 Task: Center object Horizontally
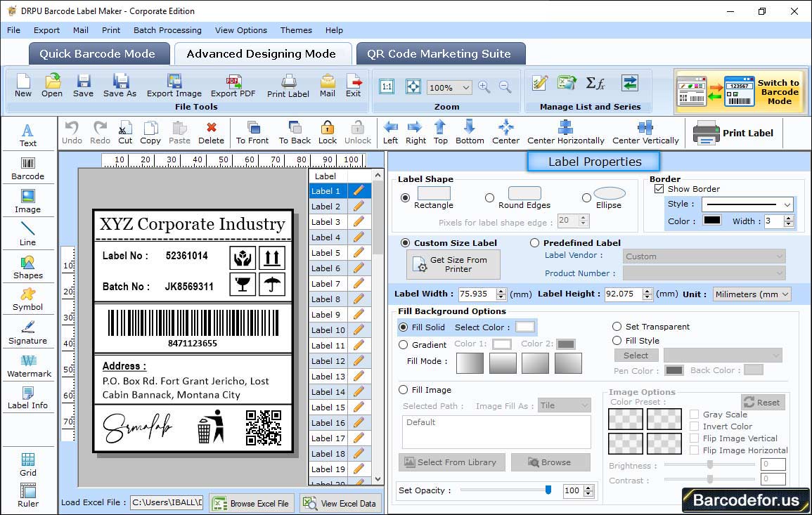pyautogui.click(x=565, y=133)
